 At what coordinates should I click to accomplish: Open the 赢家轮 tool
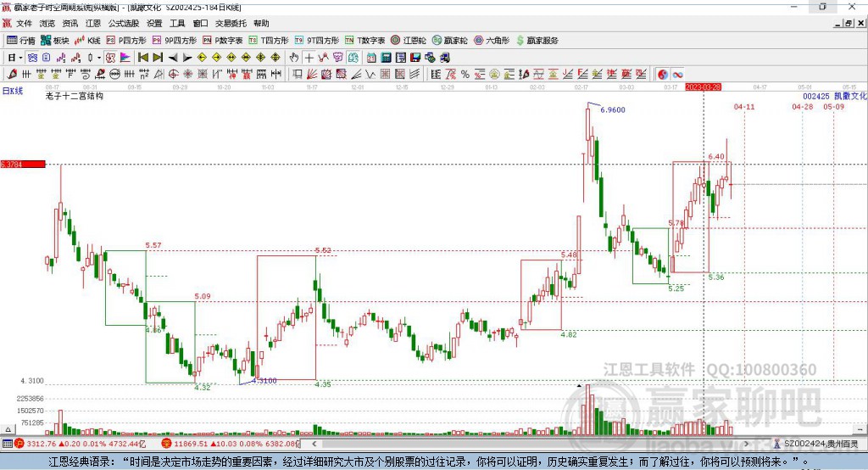449,41
